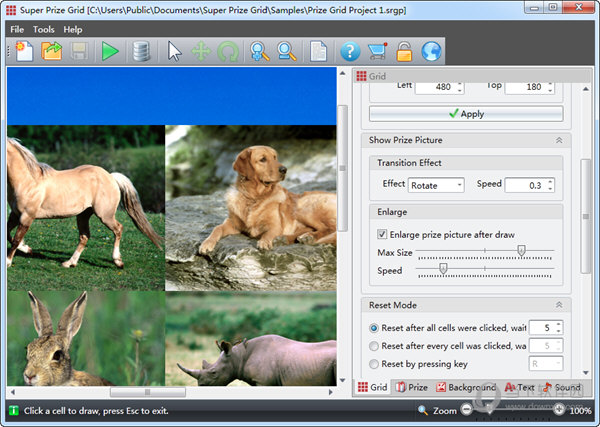Switch to the Background tab
The image size is (600, 427).
pos(465,387)
